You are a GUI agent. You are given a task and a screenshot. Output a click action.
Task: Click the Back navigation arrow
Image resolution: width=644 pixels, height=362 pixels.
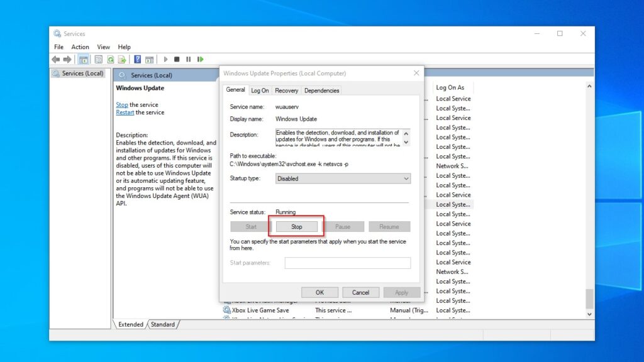coord(55,59)
